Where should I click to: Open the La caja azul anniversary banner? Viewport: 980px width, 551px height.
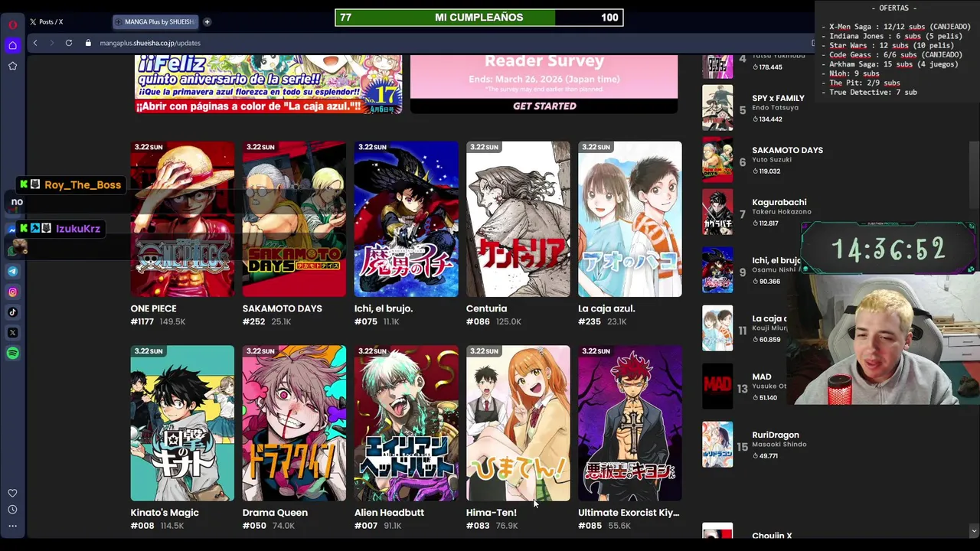268,85
